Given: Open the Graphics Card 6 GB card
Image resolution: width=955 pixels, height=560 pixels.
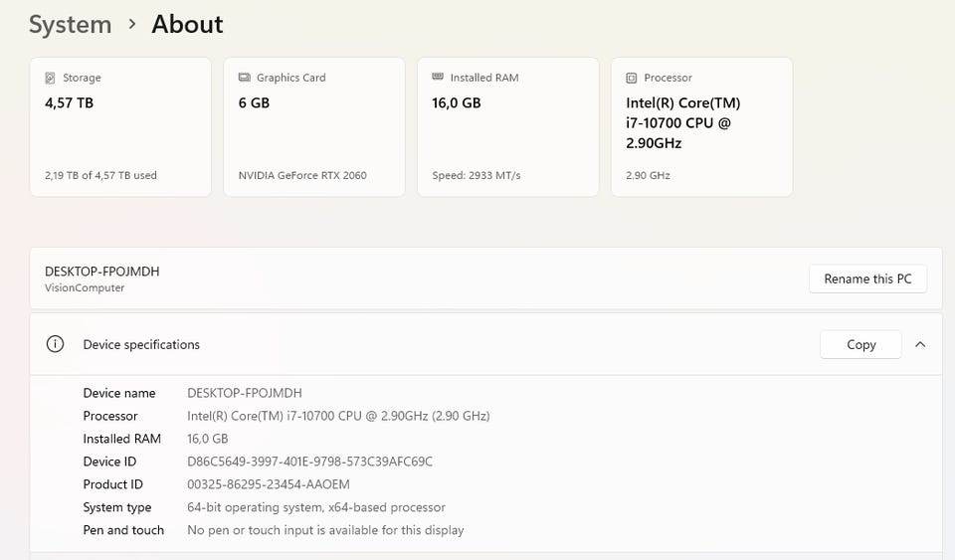Looking at the screenshot, I should click(313, 126).
